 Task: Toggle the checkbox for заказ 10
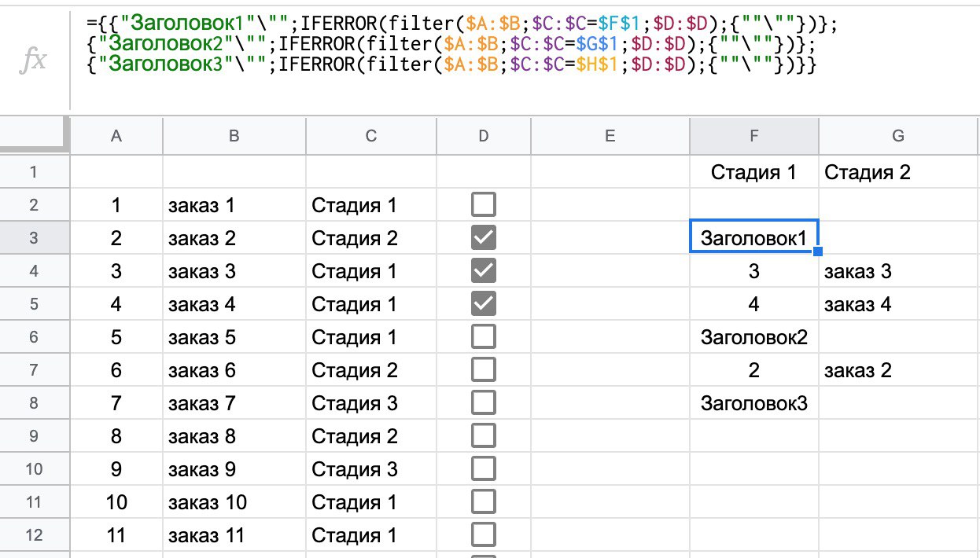(483, 502)
